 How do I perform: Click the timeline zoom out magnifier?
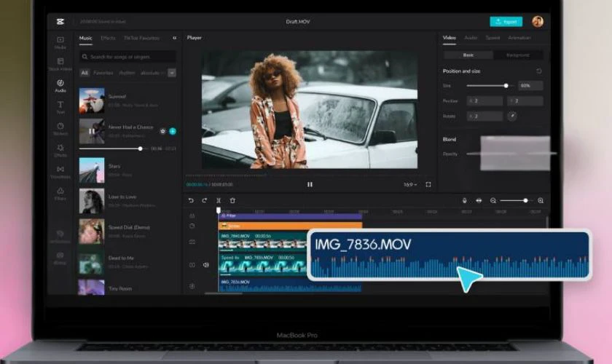pyautogui.click(x=493, y=200)
